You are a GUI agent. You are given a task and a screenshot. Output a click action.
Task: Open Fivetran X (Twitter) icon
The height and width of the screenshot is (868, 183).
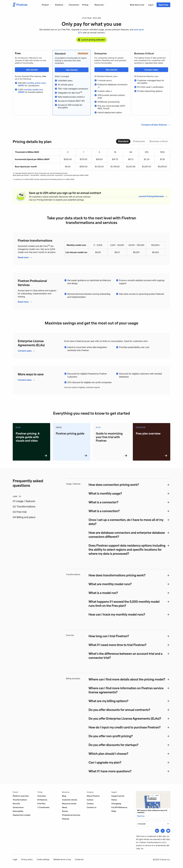click(x=163, y=831)
